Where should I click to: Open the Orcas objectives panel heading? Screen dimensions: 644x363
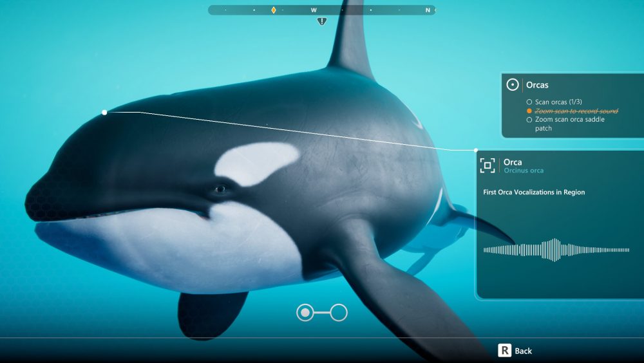point(537,85)
